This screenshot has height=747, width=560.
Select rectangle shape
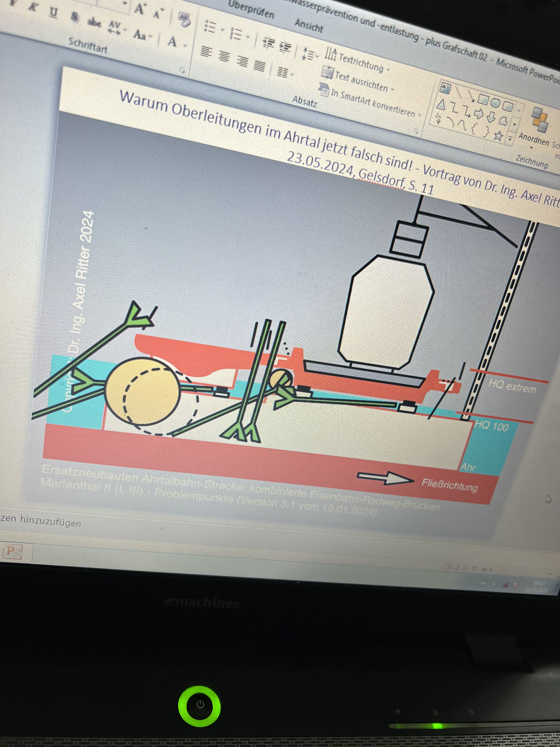point(484,99)
